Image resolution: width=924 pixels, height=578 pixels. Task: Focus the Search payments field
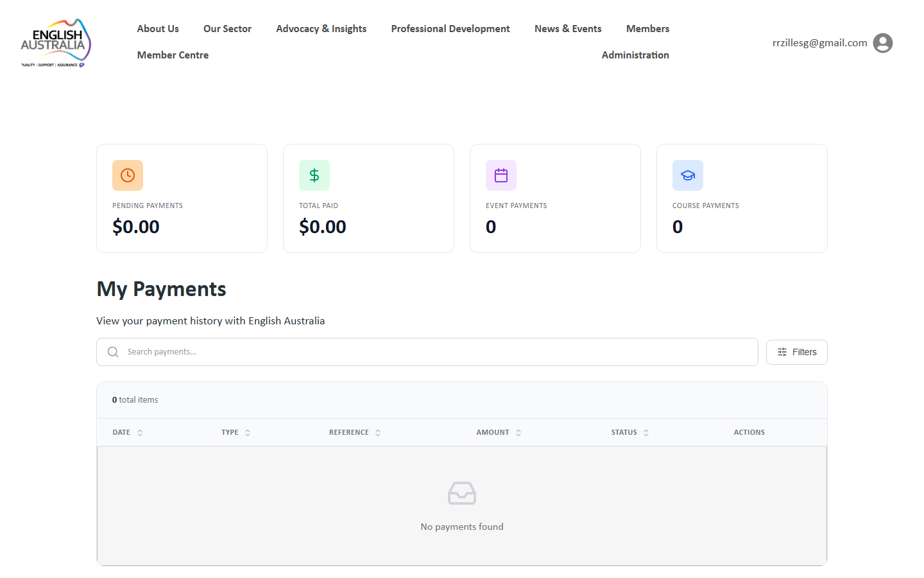[x=427, y=352]
